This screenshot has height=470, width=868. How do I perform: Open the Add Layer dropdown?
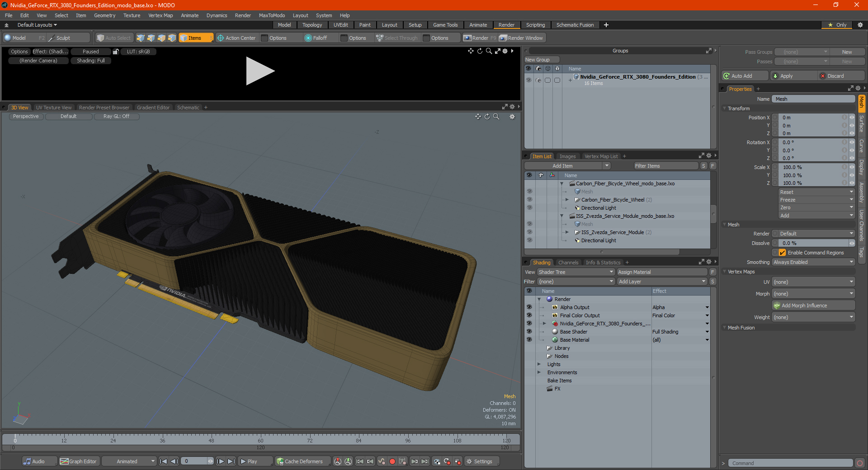pos(662,282)
